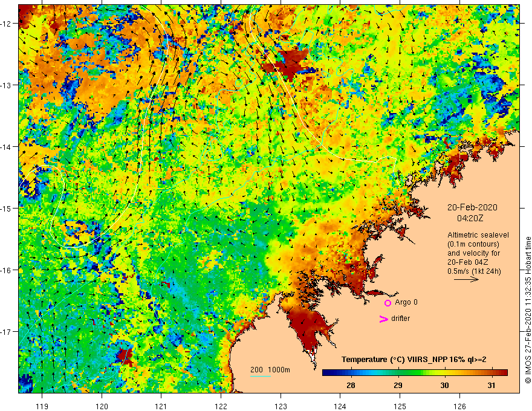Click the color bar value 28

(x=351, y=385)
